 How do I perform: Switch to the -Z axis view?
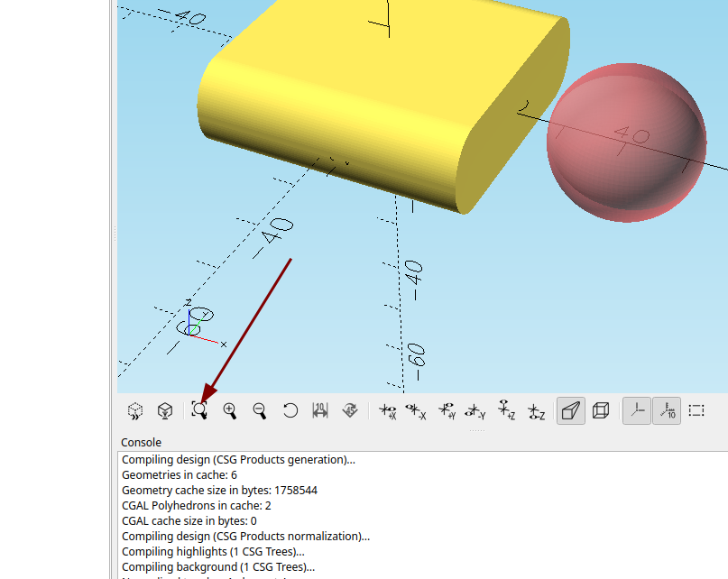pyautogui.click(x=536, y=411)
